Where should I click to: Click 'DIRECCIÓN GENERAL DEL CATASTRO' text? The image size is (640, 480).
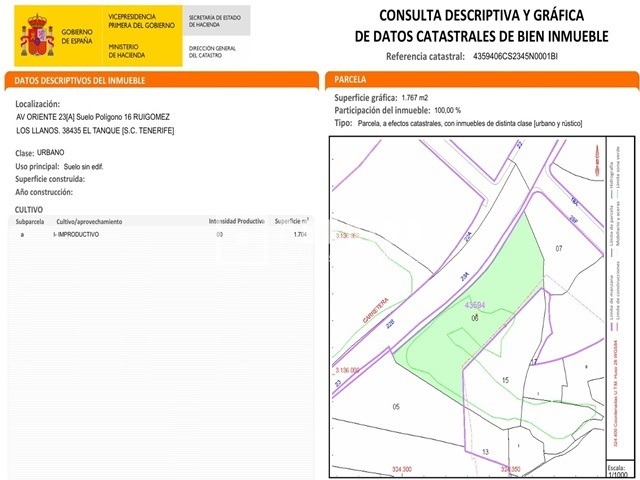(x=212, y=52)
